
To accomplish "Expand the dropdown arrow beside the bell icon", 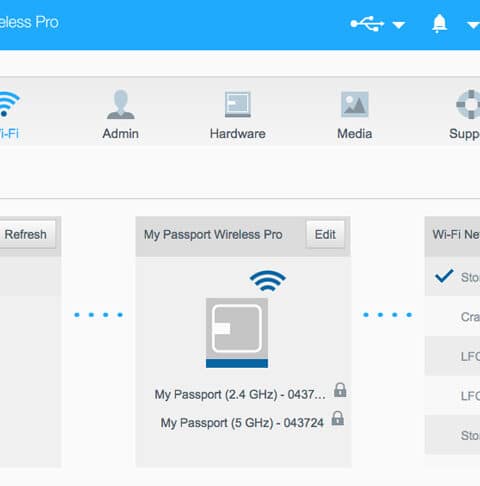I will [473, 25].
